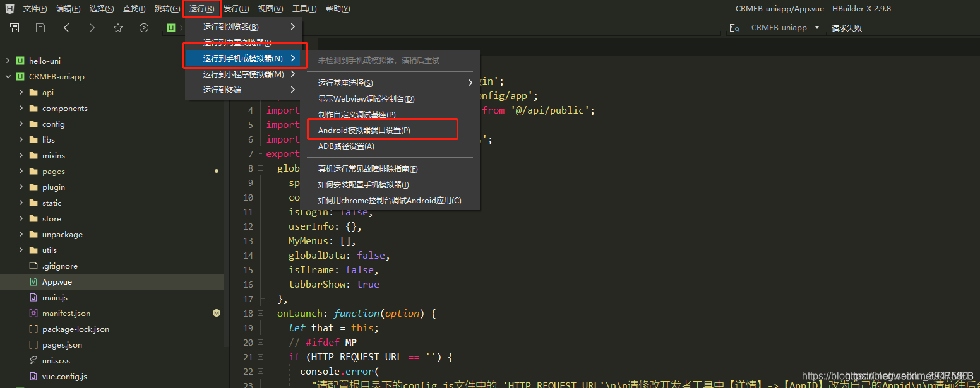
Task: Select 运行到手机或模拟器(N) menu entry
Action: click(244, 58)
